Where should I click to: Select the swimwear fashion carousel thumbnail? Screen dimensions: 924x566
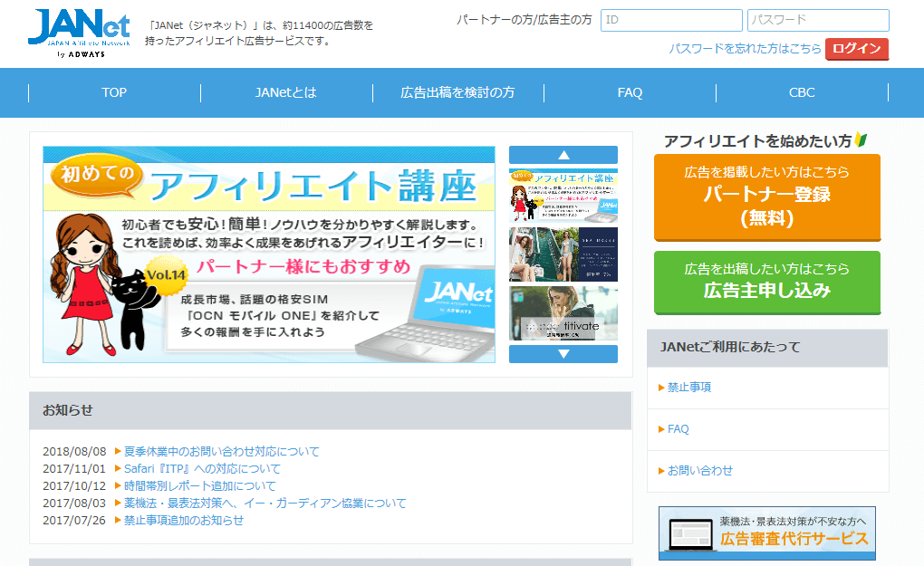pyautogui.click(x=563, y=254)
